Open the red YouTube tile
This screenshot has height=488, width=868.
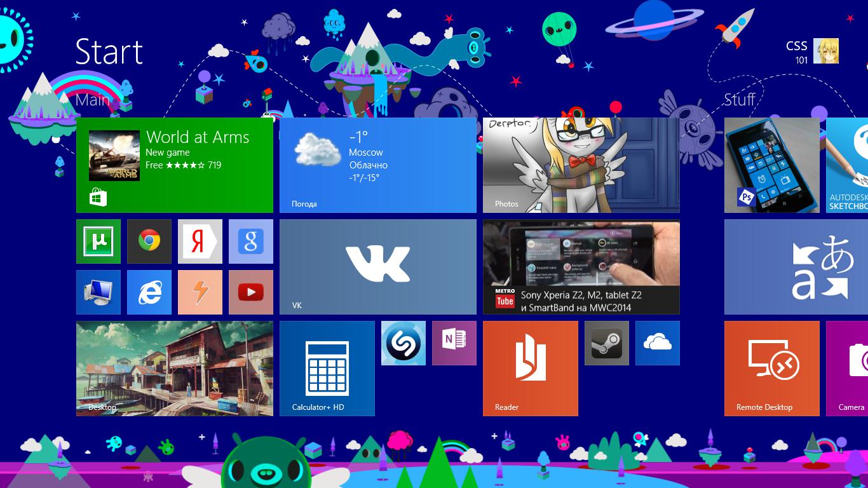[x=251, y=292]
